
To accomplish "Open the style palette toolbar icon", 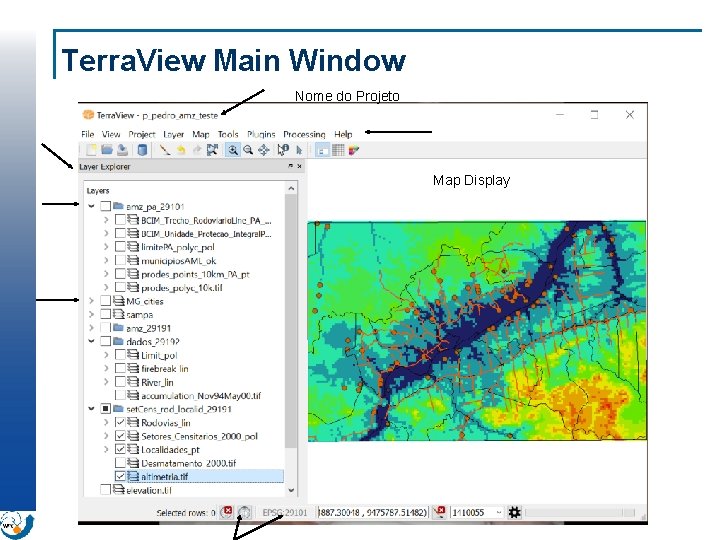I will (354, 150).
